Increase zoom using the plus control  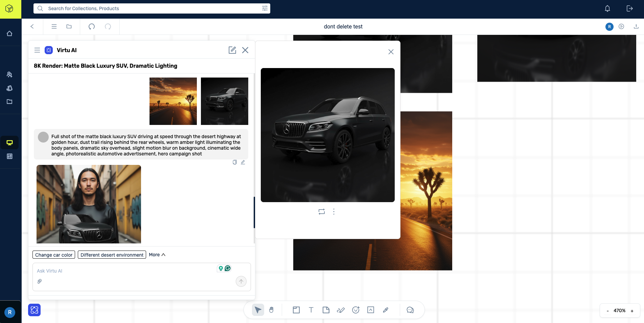pos(632,310)
